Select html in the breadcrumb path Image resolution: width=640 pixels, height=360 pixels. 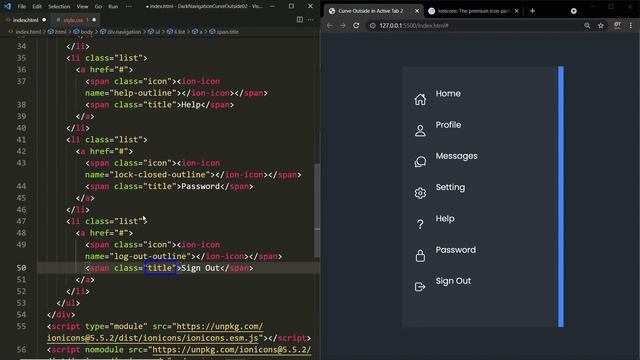click(60, 31)
